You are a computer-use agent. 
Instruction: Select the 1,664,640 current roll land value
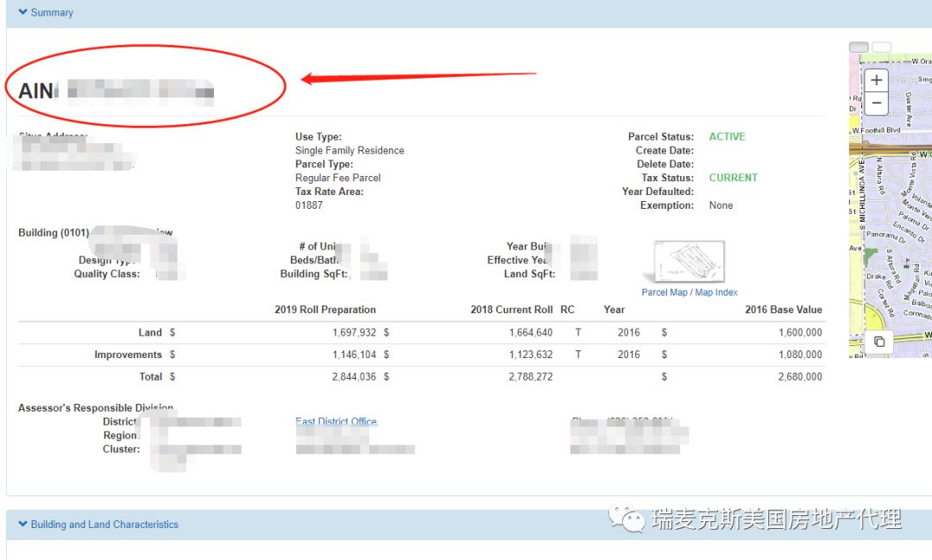pyautogui.click(x=530, y=332)
